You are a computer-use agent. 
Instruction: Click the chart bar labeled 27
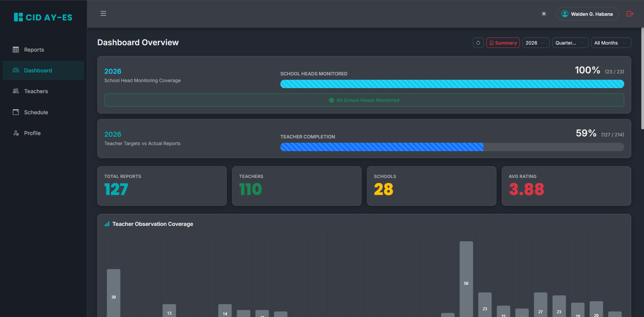pyautogui.click(x=540, y=305)
